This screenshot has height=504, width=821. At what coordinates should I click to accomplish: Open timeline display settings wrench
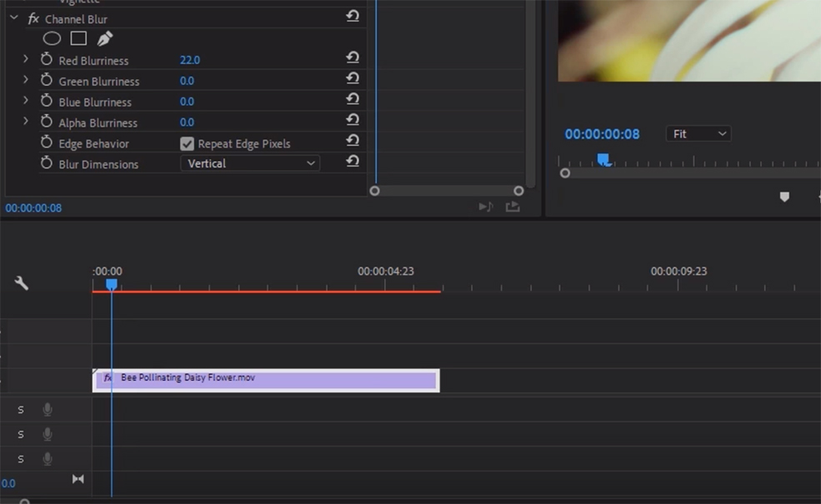point(22,283)
